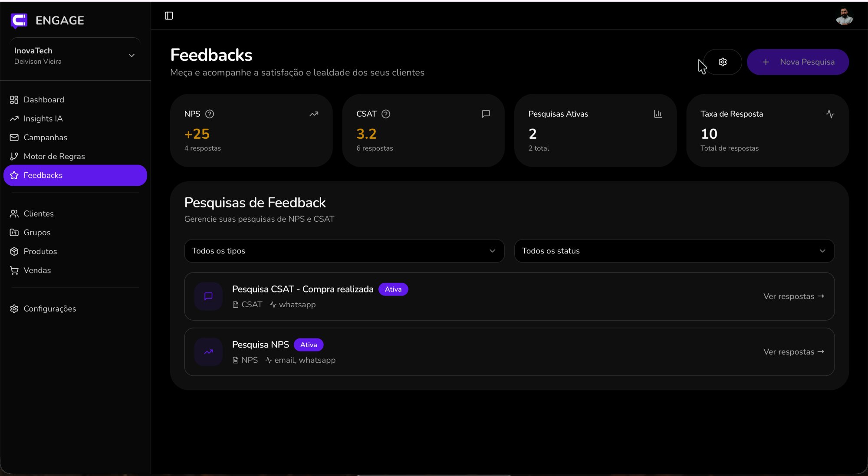Open the CSAT metric help icon
The width and height of the screenshot is (868, 476).
[x=385, y=114]
